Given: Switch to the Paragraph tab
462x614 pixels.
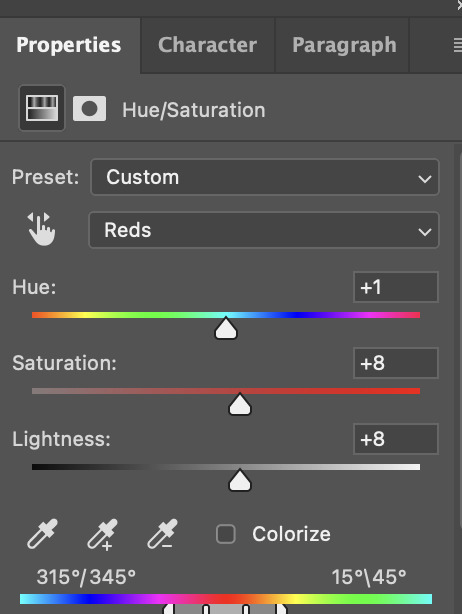Looking at the screenshot, I should coord(344,45).
